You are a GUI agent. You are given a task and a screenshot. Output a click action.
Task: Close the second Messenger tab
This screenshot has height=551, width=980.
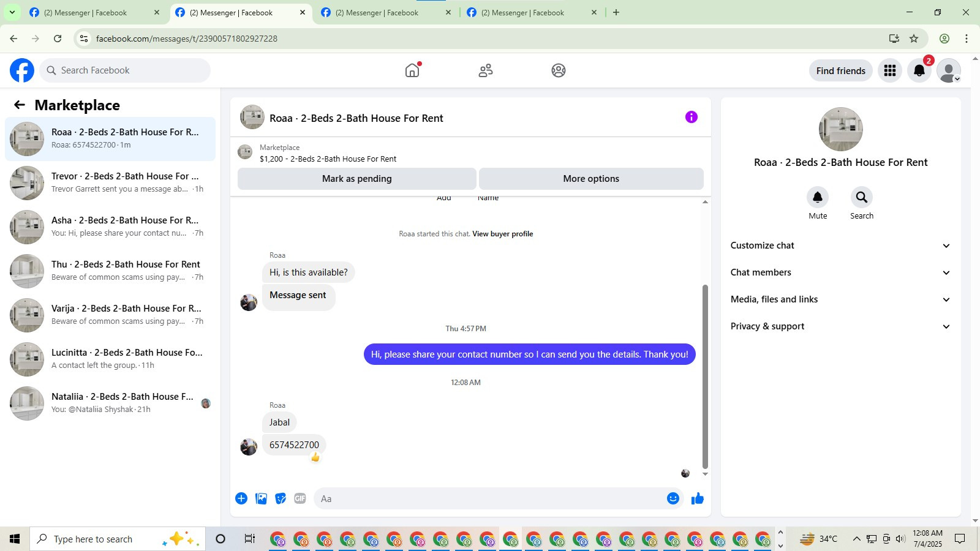pyautogui.click(x=303, y=12)
